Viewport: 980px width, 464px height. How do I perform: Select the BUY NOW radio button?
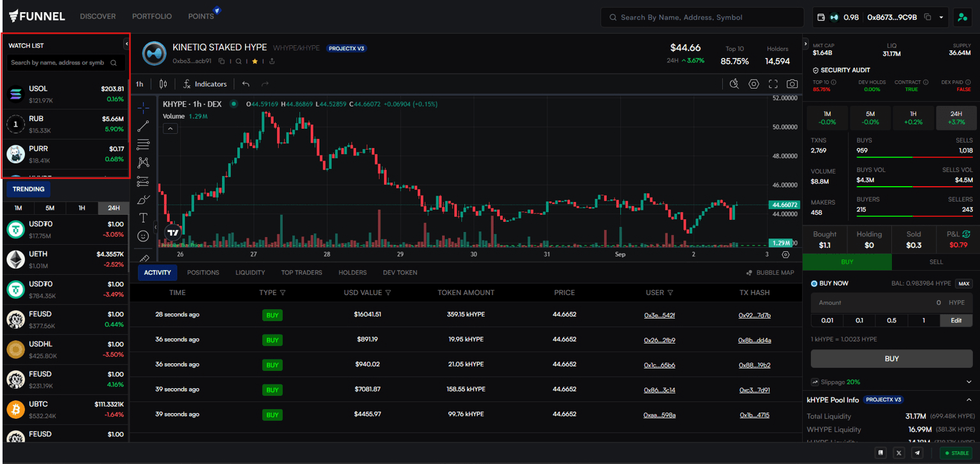814,284
